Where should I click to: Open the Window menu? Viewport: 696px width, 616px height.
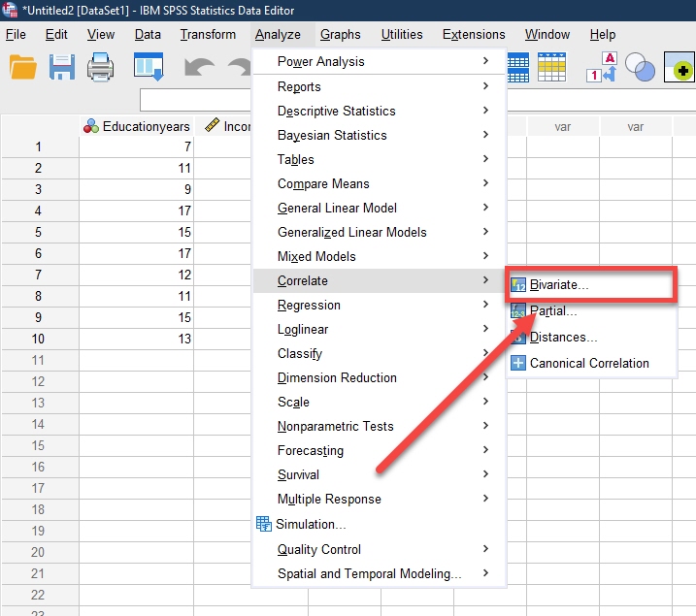tap(547, 34)
